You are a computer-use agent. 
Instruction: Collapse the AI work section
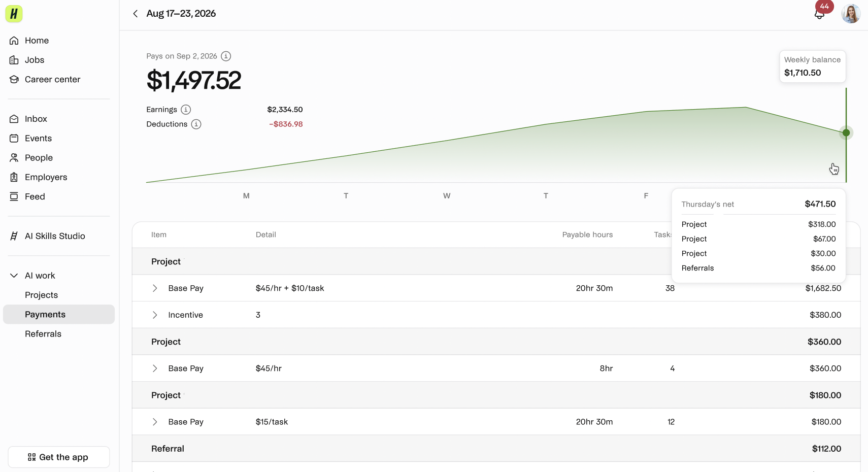point(14,276)
